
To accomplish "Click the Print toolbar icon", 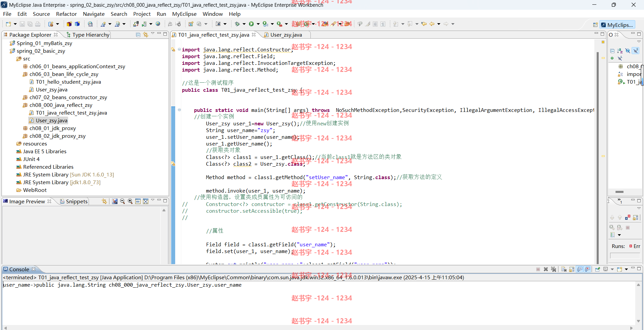I will click(x=38, y=24).
